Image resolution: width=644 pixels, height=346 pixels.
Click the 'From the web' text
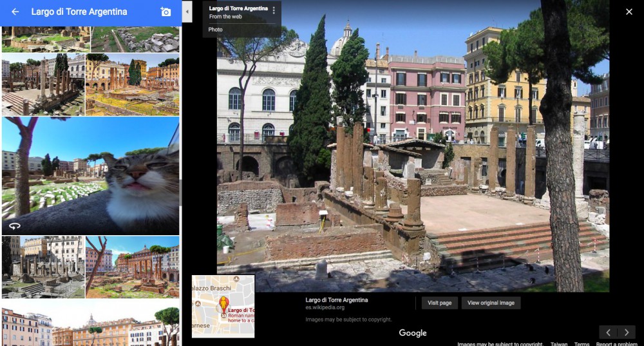[x=225, y=17]
